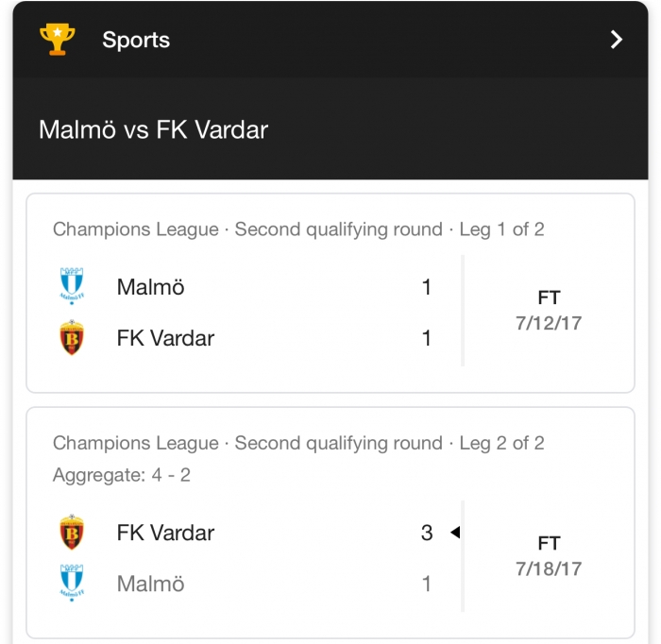Viewport: 661px width, 644px height.
Task: Select FK Vardar team name in Leg 1 match
Action: pyautogui.click(x=165, y=338)
